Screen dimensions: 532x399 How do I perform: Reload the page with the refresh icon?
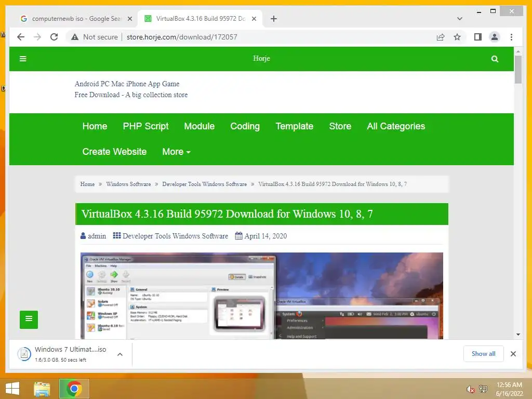pos(54,37)
